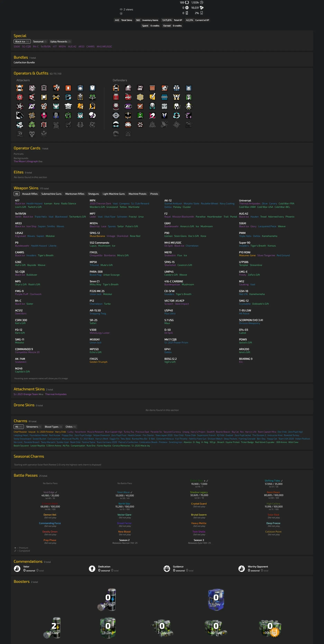
Task: Switch to the Seasonal special filter
Action: 39,41
